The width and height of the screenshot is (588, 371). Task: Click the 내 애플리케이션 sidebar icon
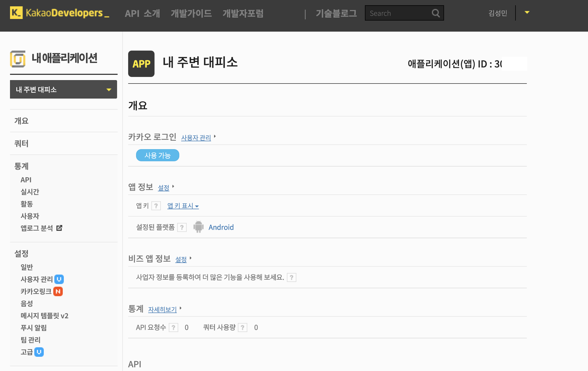click(18, 59)
